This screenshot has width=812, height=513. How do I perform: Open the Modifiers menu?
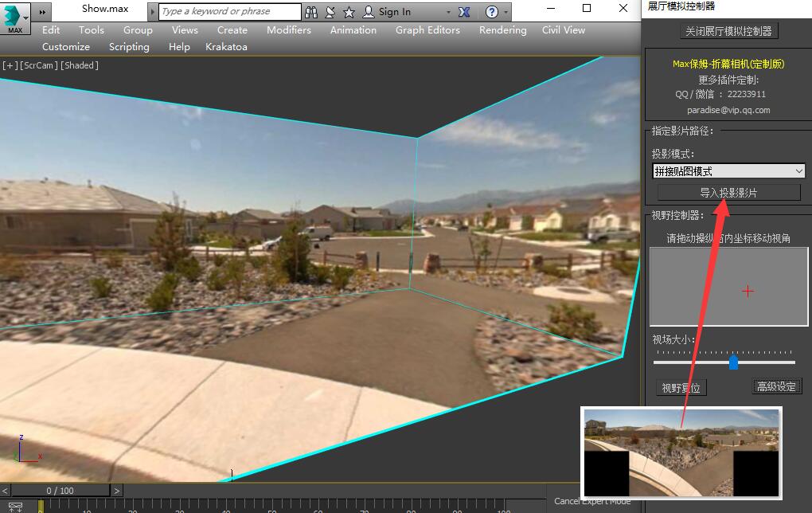click(288, 30)
